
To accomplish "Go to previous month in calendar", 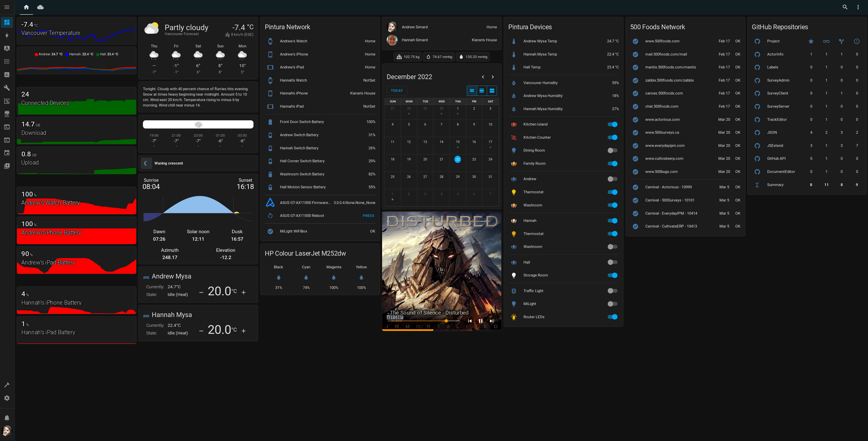I will (483, 77).
